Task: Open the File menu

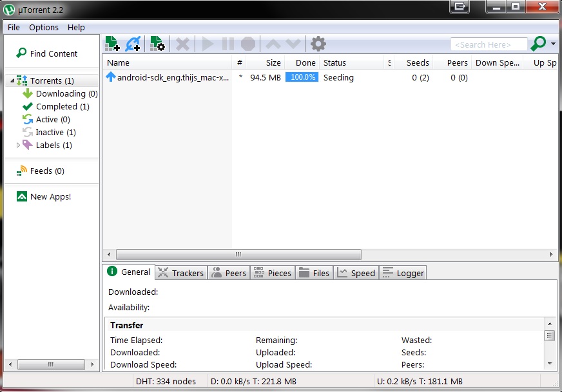Action: tap(14, 27)
